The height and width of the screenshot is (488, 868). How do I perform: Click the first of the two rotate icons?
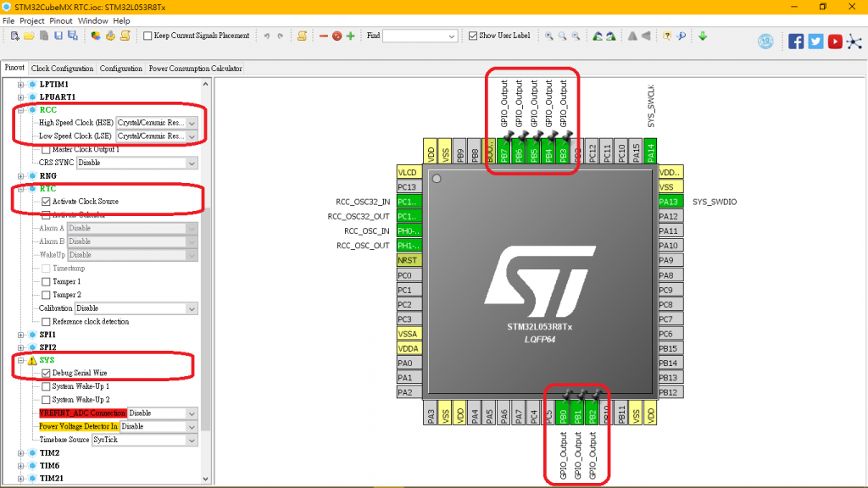(598, 36)
